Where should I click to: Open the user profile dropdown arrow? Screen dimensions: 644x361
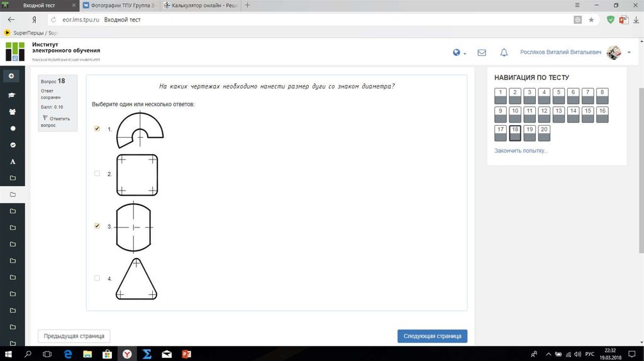click(629, 53)
